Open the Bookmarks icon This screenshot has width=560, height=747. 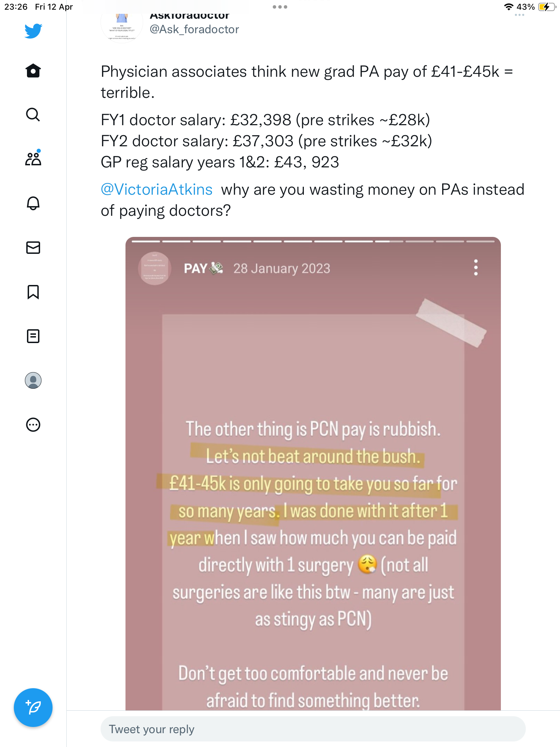coord(33,292)
